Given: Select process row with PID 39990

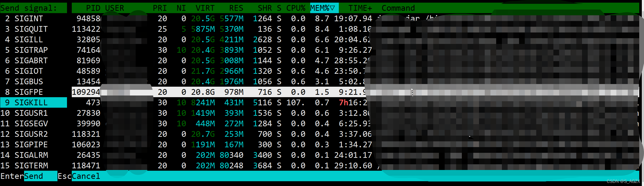Looking at the screenshot, I should tap(355, 124).
